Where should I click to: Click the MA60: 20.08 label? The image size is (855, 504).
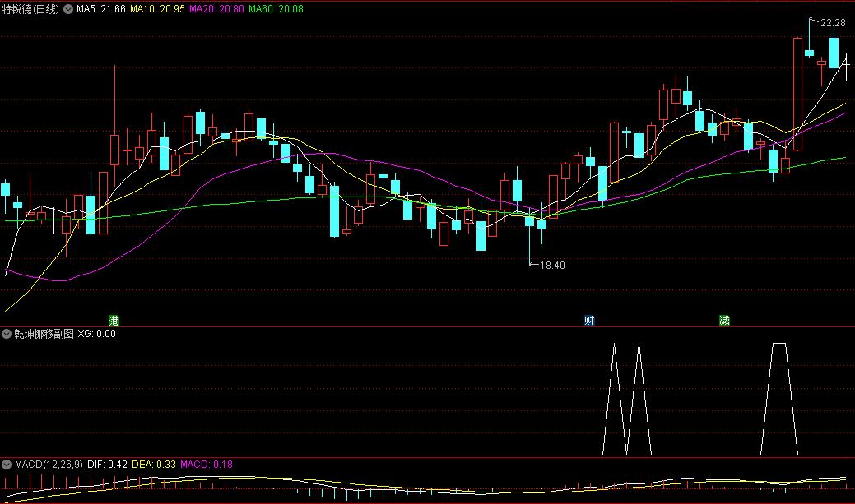coord(276,9)
